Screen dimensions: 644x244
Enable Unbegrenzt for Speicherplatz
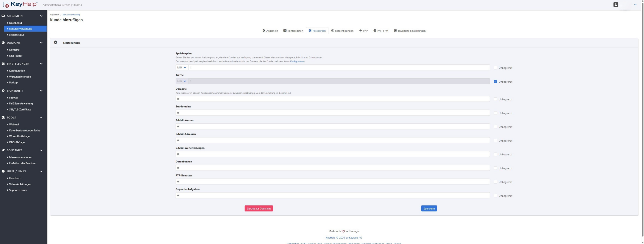pyautogui.click(x=495, y=68)
